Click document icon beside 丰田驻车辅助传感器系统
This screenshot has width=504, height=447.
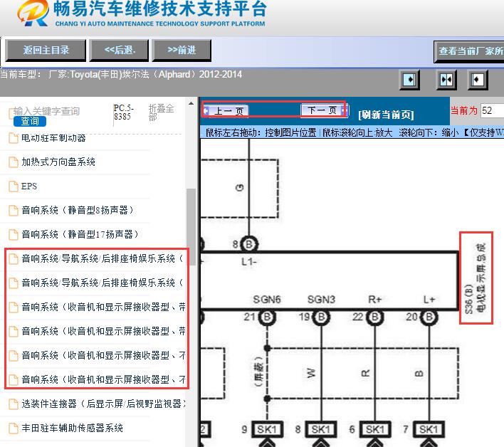point(14,428)
